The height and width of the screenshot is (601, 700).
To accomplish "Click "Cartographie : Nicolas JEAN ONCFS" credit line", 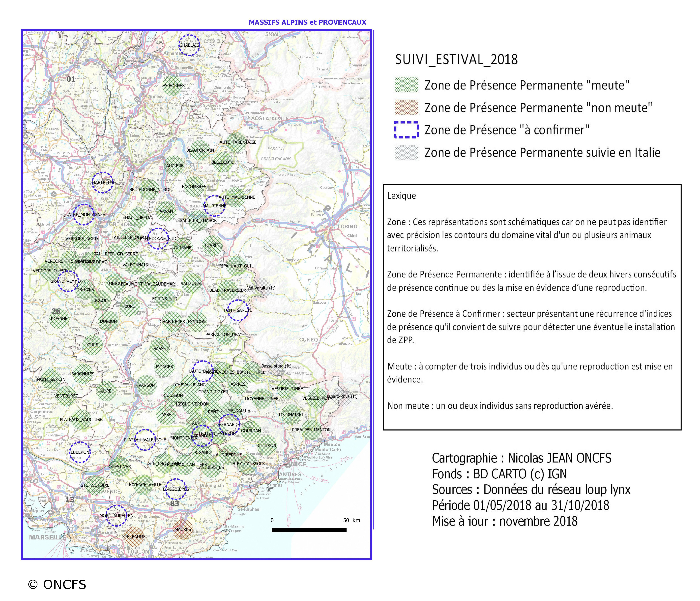I will (522, 458).
